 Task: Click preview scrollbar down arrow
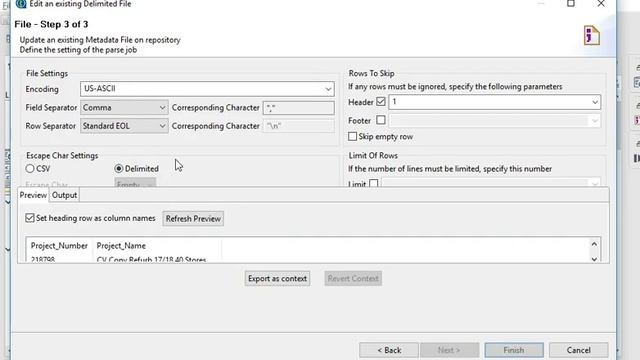(594, 259)
